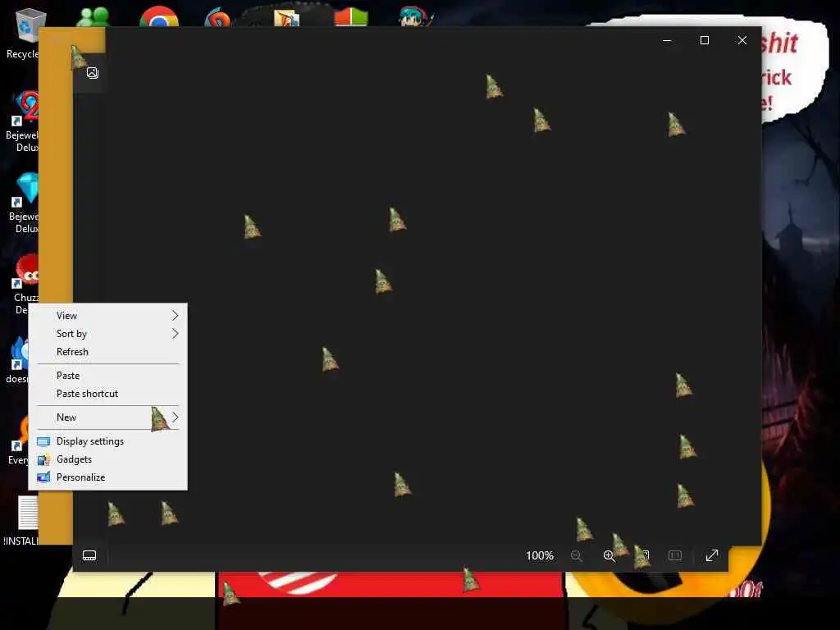Close the Photos window

tap(742, 40)
